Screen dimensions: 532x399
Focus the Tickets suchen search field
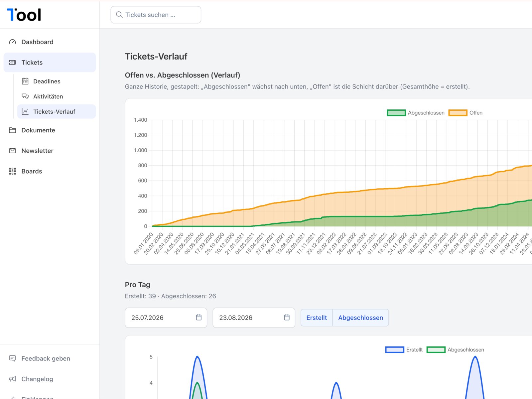156,15
